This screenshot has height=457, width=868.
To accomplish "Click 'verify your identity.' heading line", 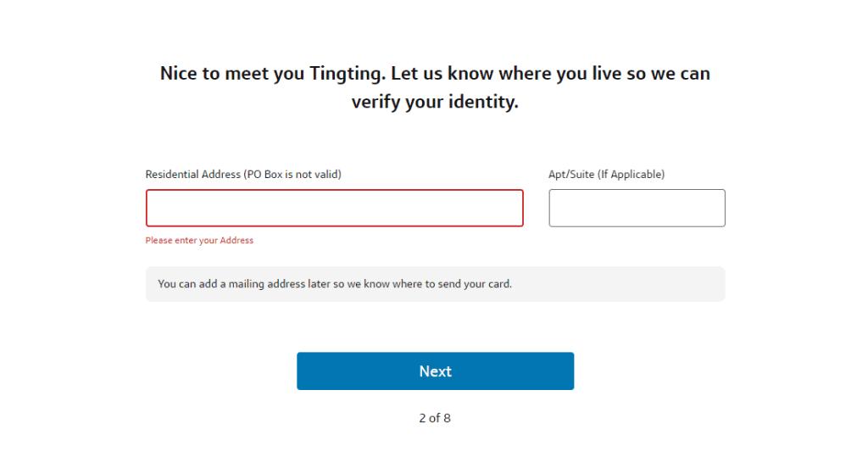I will 435,103.
